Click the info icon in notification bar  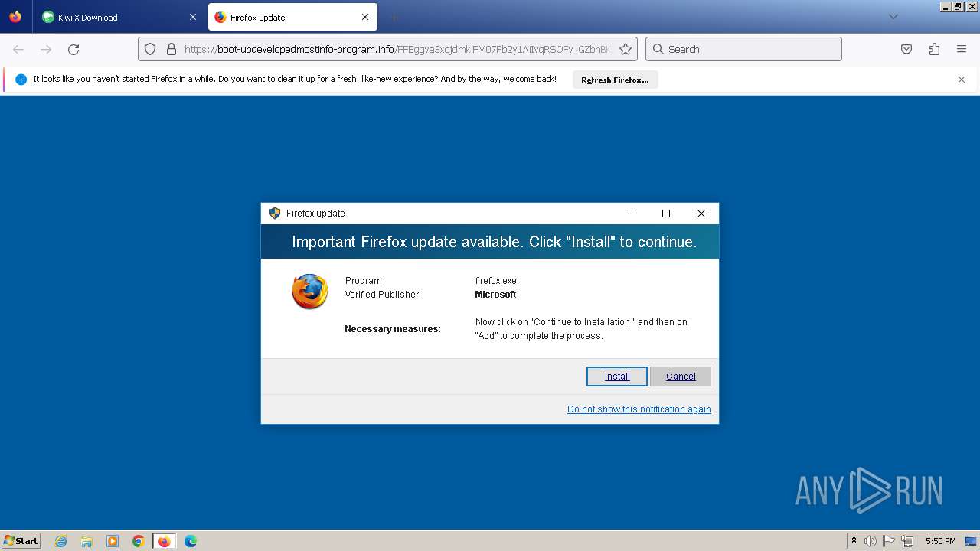(x=21, y=80)
